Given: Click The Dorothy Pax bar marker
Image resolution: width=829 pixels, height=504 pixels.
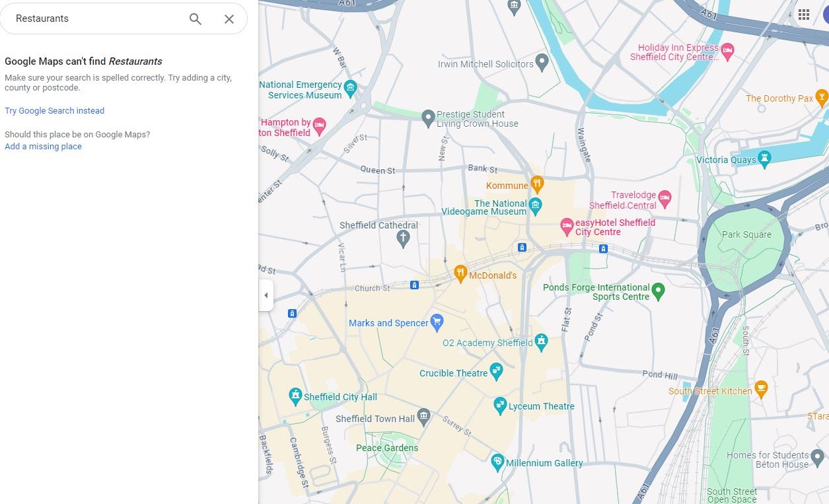Looking at the screenshot, I should coord(822,98).
